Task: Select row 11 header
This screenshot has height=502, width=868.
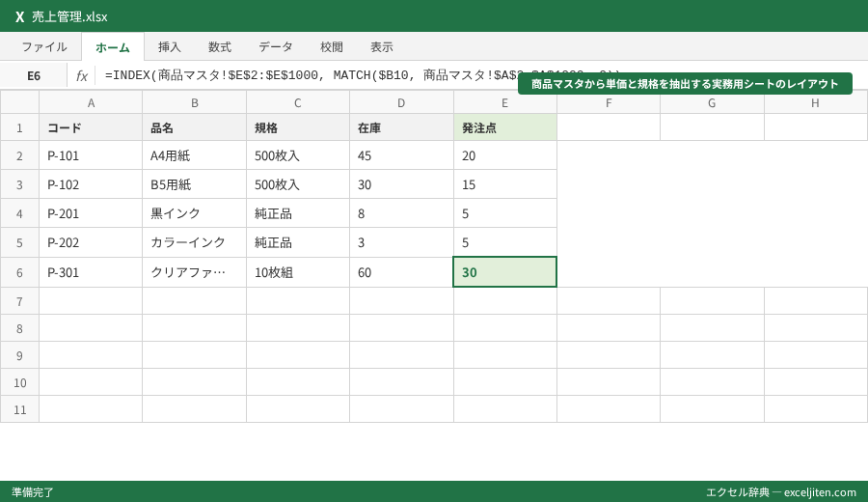Action: tap(19, 409)
